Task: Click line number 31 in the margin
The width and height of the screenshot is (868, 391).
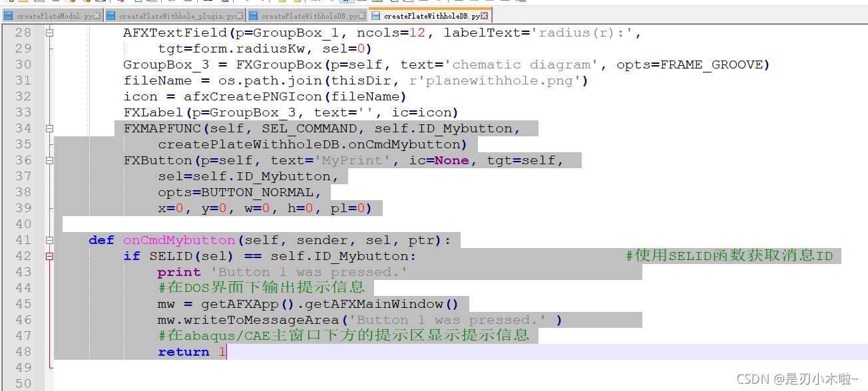Action: tap(23, 80)
